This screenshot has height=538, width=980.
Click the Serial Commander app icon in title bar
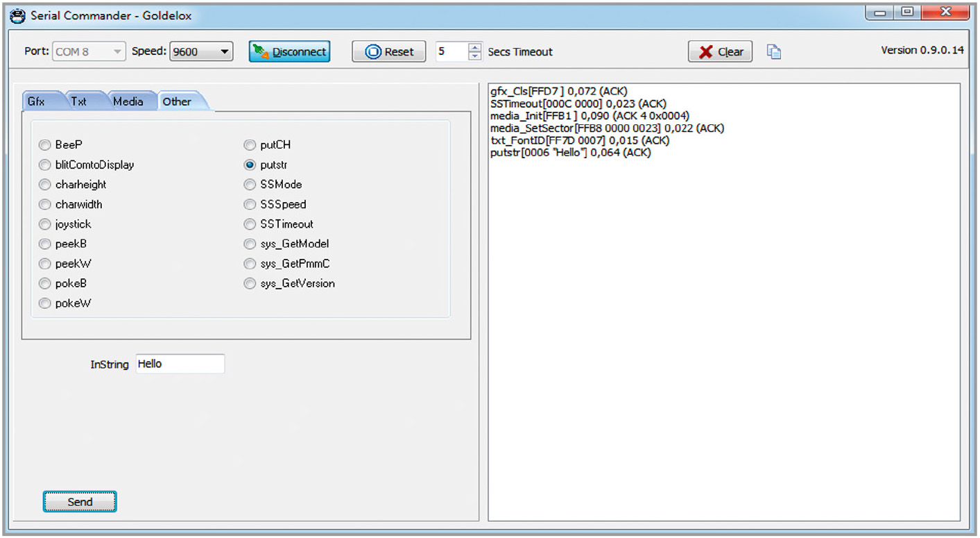pos(17,15)
